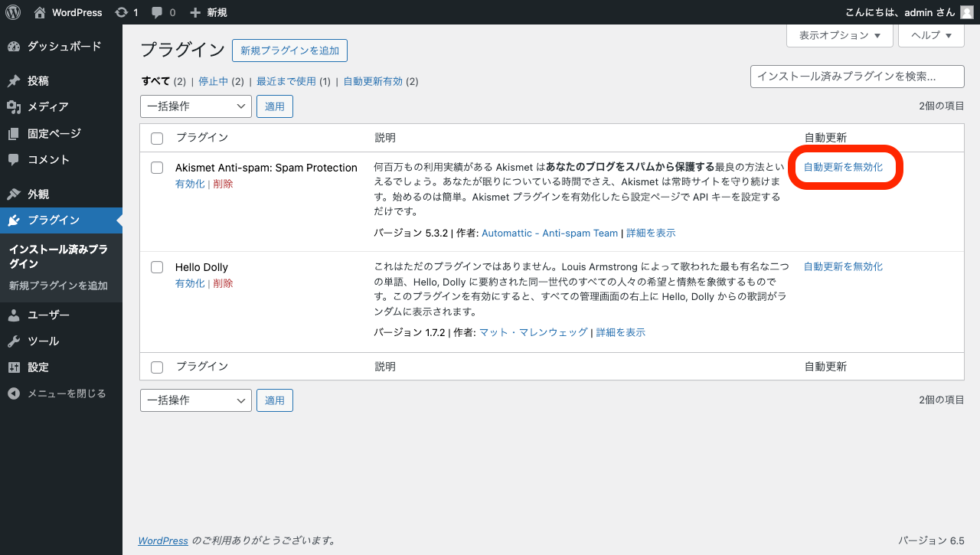
Task: Open the updates indicator in the admin bar
Action: 126,12
